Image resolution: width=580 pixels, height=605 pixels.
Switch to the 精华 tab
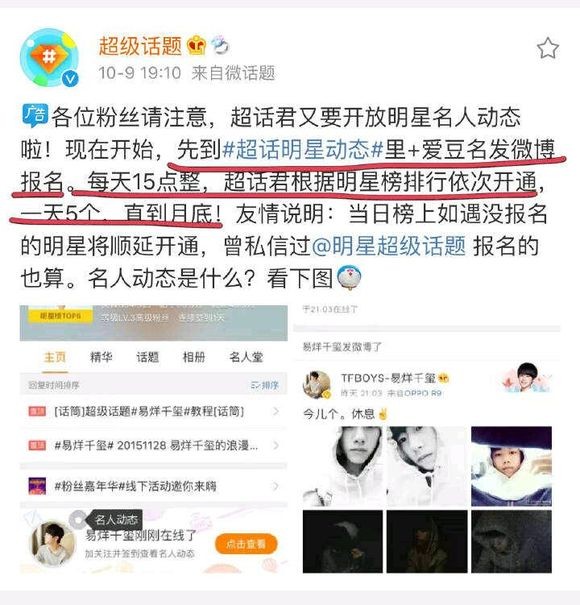(x=101, y=357)
